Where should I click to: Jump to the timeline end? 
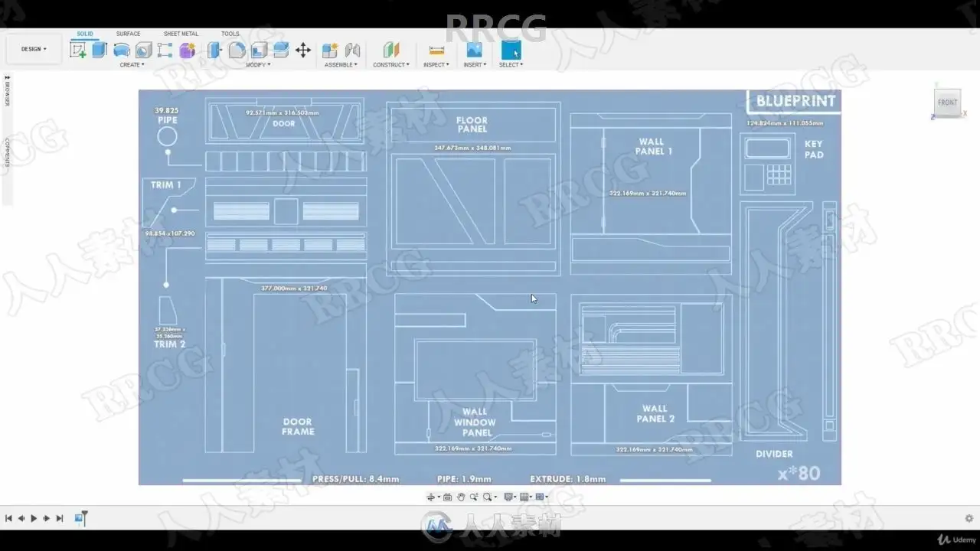click(x=60, y=518)
